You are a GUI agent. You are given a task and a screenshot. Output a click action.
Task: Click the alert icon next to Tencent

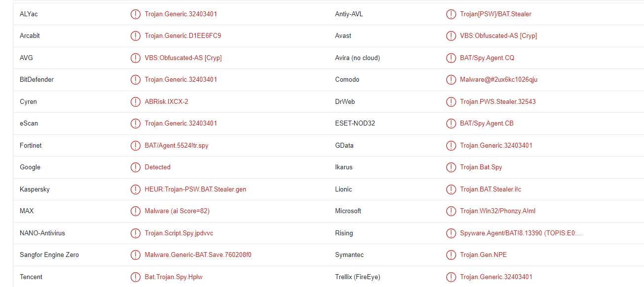[x=136, y=277]
